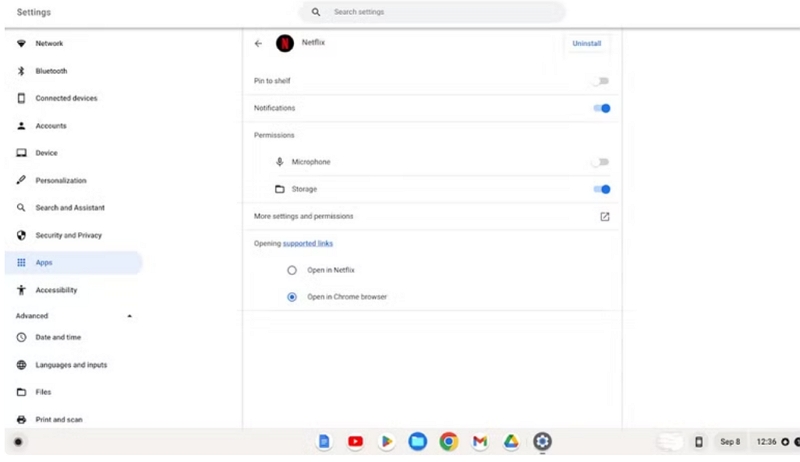
Task: Open Gmail from the shelf
Action: (480, 442)
